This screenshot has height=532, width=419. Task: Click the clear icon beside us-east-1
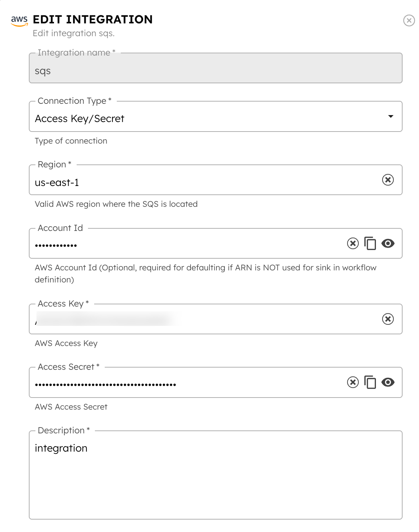(388, 179)
